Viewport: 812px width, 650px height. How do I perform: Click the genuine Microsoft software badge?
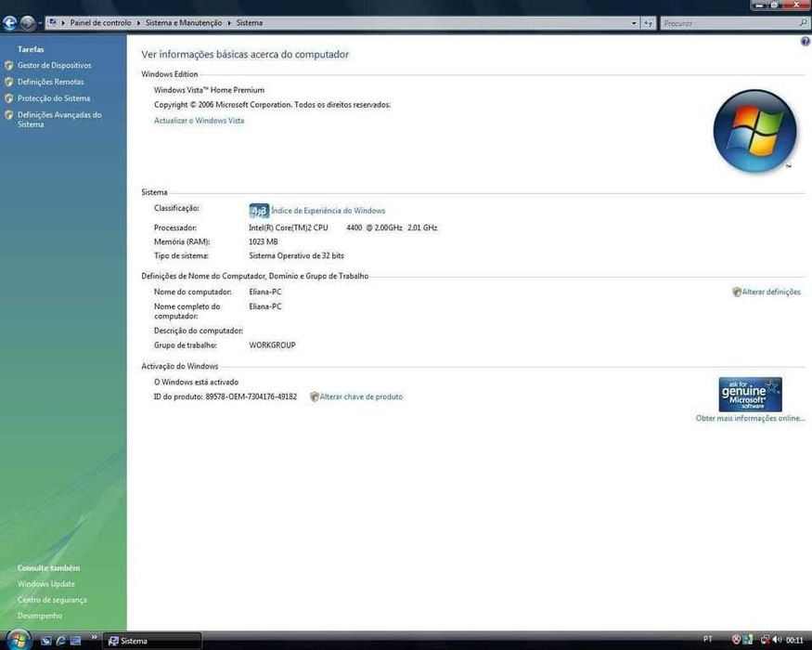pos(751,395)
